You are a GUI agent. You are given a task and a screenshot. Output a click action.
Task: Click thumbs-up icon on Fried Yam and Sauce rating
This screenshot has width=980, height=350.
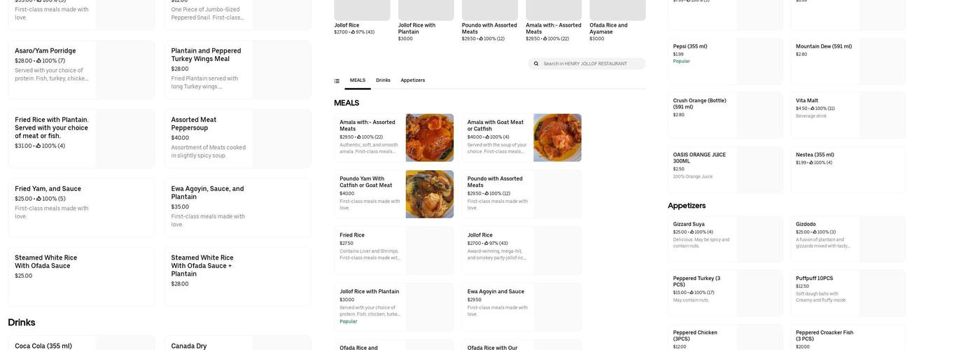pos(39,199)
